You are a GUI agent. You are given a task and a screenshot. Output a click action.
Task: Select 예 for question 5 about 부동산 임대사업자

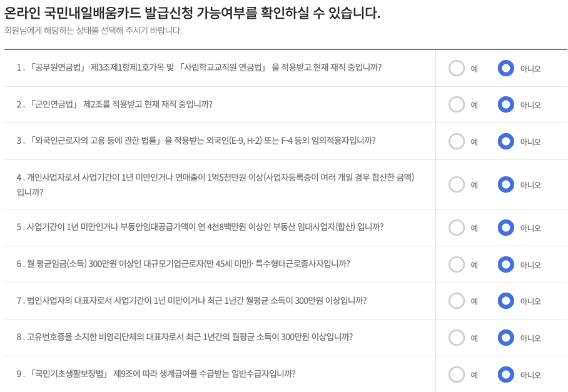pyautogui.click(x=457, y=228)
